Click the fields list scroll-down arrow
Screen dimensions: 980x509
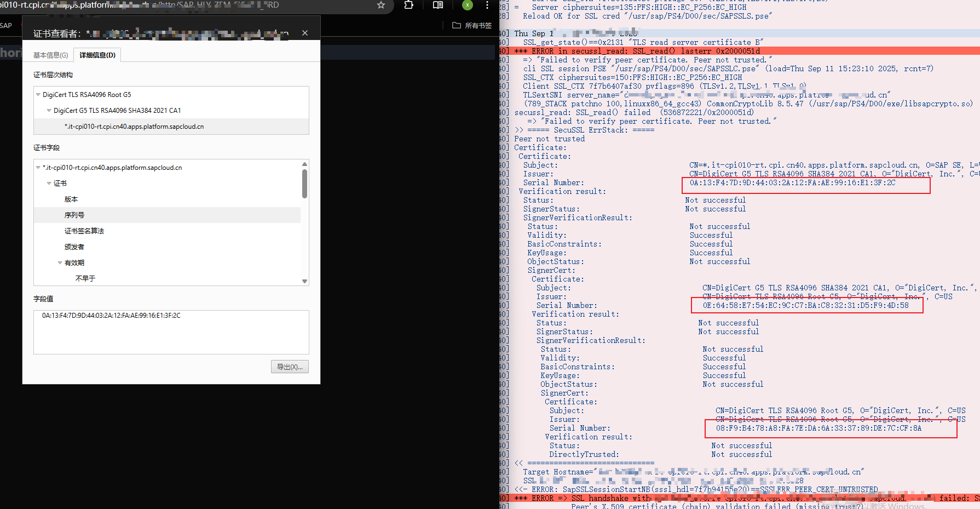[305, 282]
